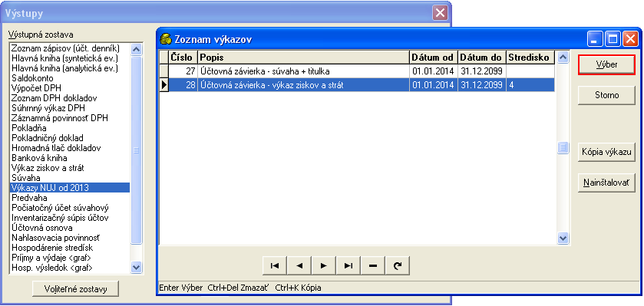
Task: Click row indicator arrow of record 28
Action: [x=163, y=85]
